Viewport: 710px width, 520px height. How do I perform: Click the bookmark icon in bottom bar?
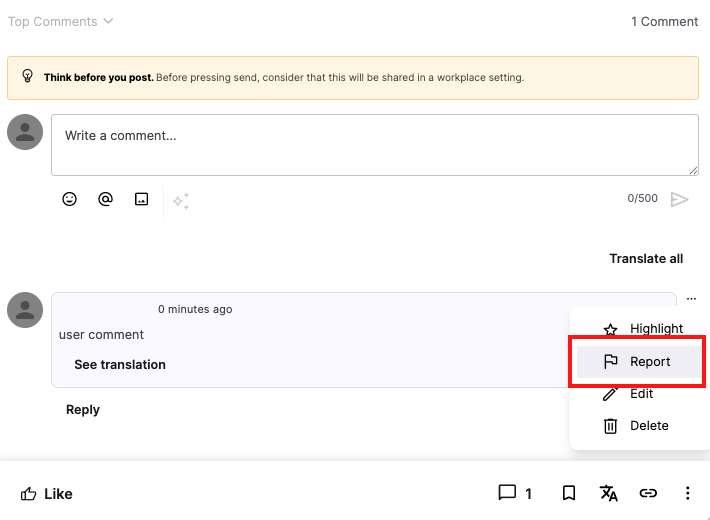point(568,493)
